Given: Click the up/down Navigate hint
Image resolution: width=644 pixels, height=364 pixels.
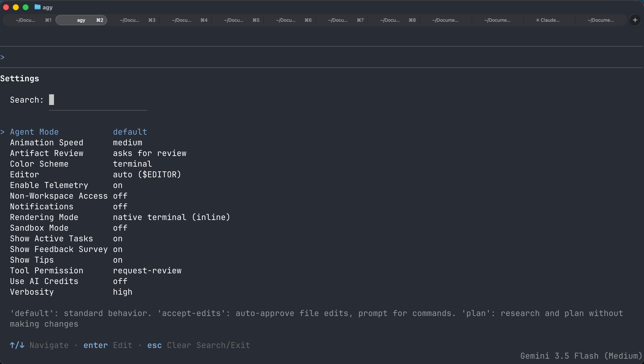Looking at the screenshot, I should (x=39, y=345).
